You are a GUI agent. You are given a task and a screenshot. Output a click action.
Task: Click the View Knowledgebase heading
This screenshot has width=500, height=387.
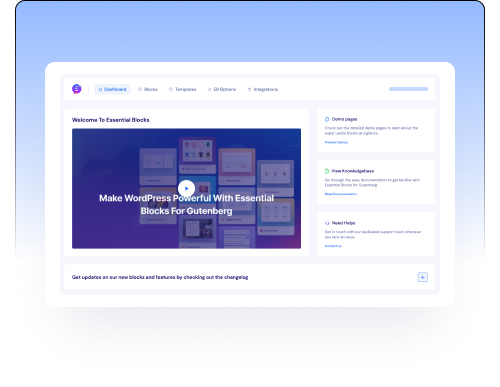[x=353, y=171]
